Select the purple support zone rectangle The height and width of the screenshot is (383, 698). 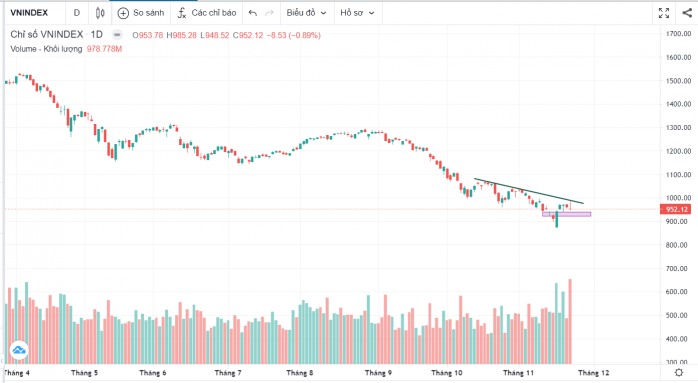tap(567, 214)
